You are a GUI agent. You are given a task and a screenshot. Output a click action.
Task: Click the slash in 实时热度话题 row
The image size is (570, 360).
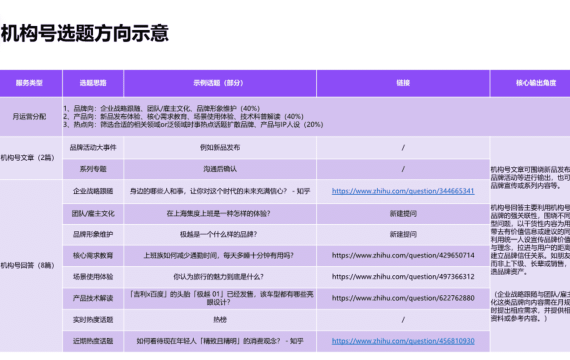click(x=403, y=320)
